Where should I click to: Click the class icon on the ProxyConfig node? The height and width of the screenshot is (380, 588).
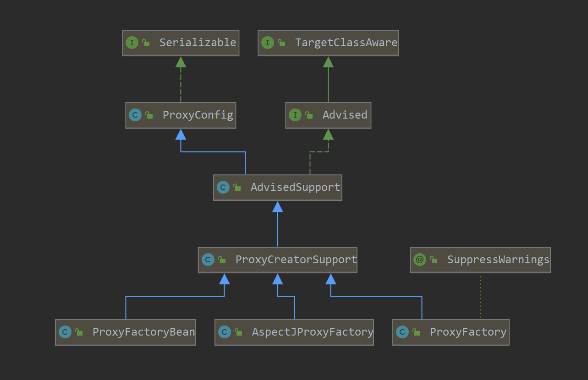135,115
